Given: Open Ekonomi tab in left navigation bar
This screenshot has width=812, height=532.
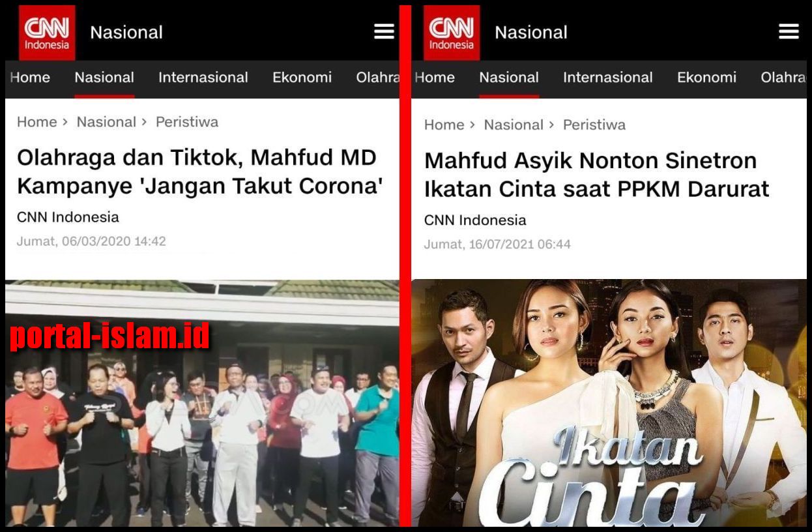Looking at the screenshot, I should [302, 78].
